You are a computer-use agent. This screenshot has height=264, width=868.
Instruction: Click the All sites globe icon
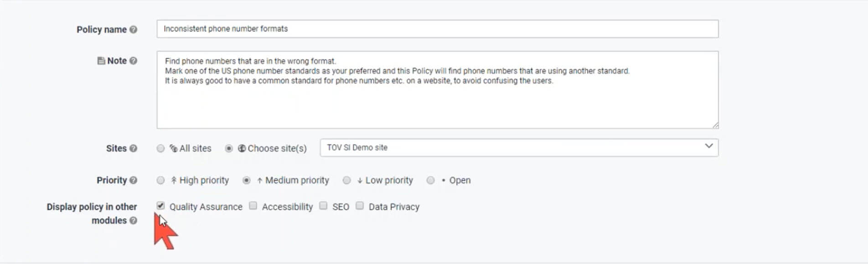click(x=173, y=148)
